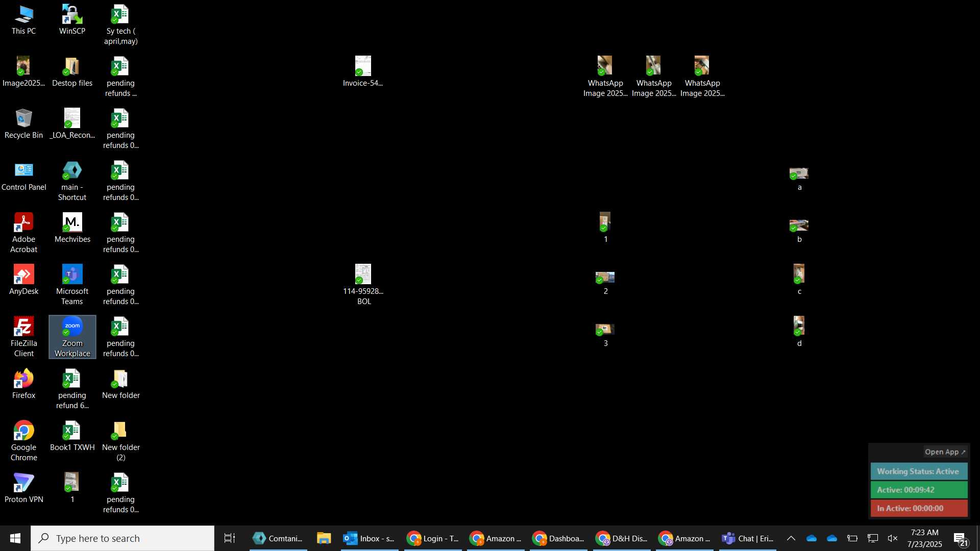Image resolution: width=980 pixels, height=551 pixels.
Task: Open the This PC desktop icon
Action: point(23,20)
